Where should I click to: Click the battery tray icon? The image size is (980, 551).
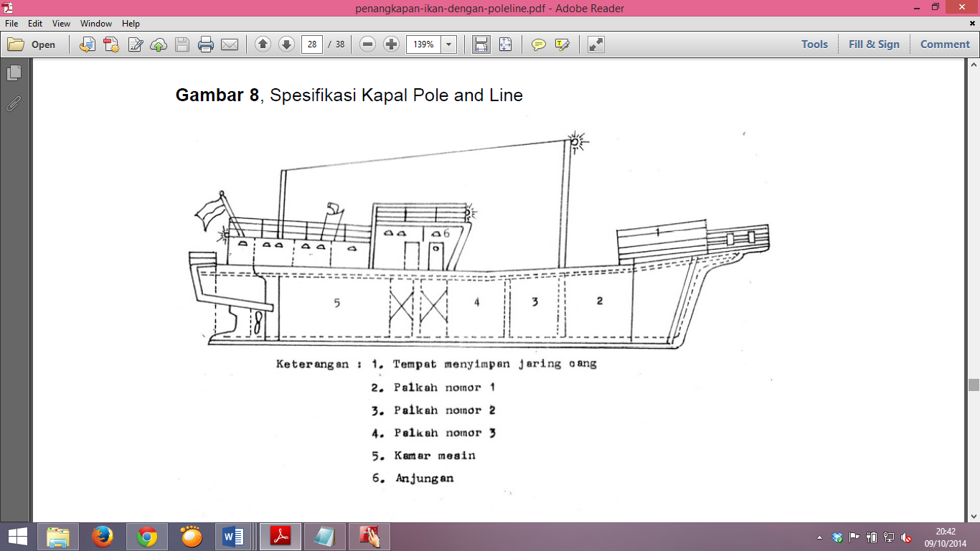point(872,537)
